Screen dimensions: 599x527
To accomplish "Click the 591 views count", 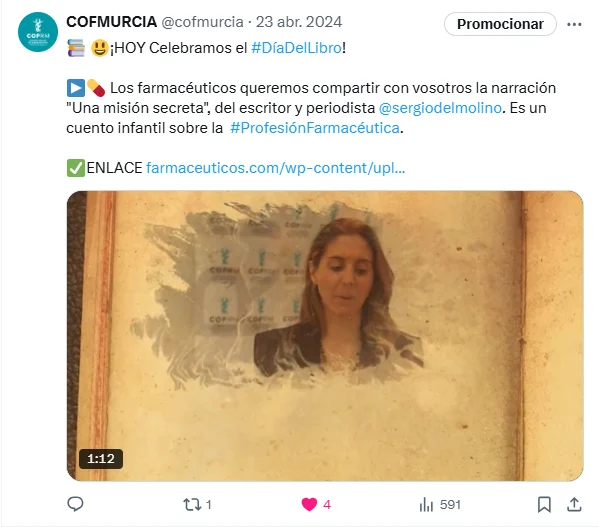I will (x=450, y=505).
